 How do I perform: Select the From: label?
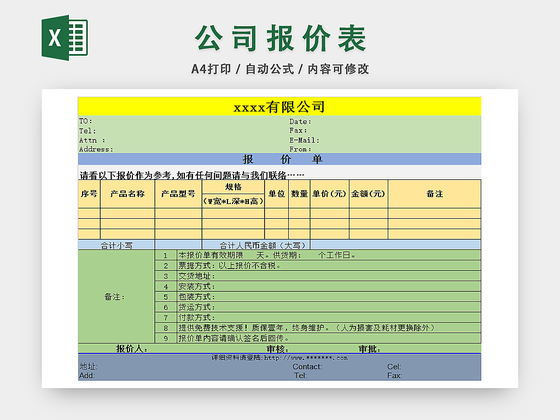(x=300, y=149)
